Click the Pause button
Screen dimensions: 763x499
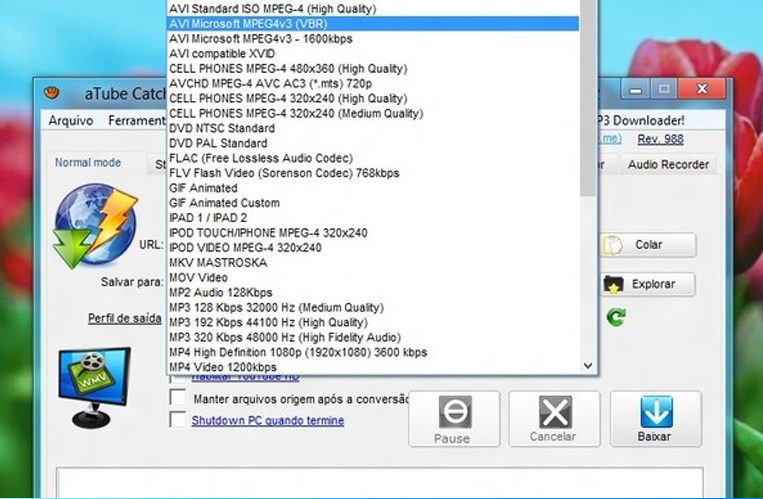[454, 419]
